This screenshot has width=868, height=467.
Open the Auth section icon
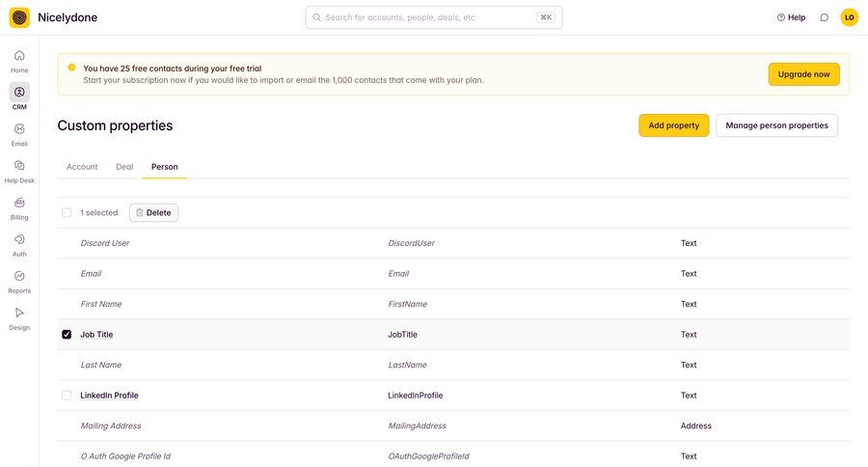click(19, 239)
